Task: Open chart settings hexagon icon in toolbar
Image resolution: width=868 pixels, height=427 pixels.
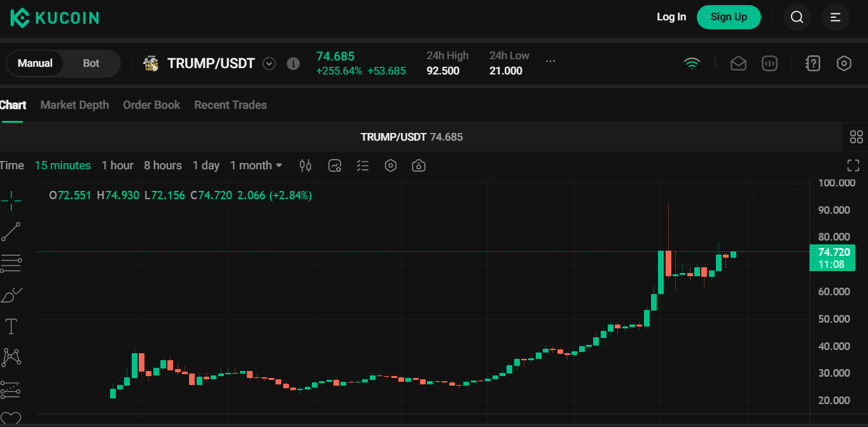Action: click(x=391, y=165)
